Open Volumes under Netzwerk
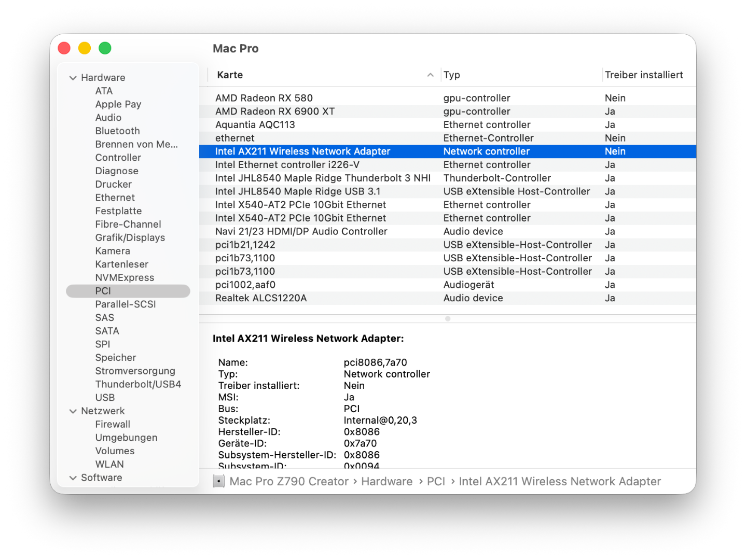Viewport: 746px width, 560px height. click(x=115, y=451)
